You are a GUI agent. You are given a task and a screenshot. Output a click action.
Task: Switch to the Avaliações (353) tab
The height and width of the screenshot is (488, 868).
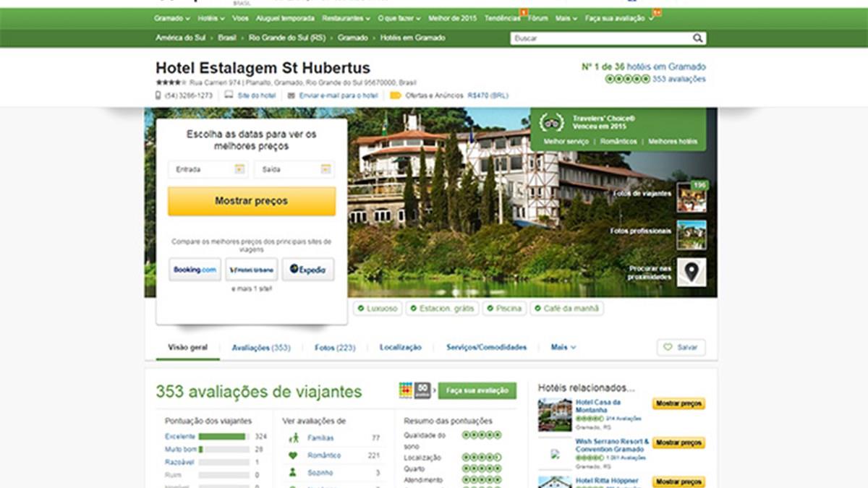pyautogui.click(x=260, y=348)
